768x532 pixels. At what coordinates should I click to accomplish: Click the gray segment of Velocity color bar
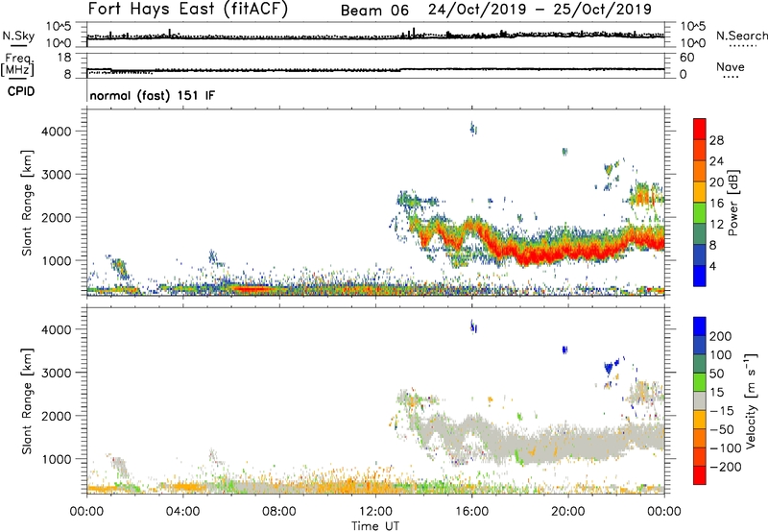click(x=700, y=400)
